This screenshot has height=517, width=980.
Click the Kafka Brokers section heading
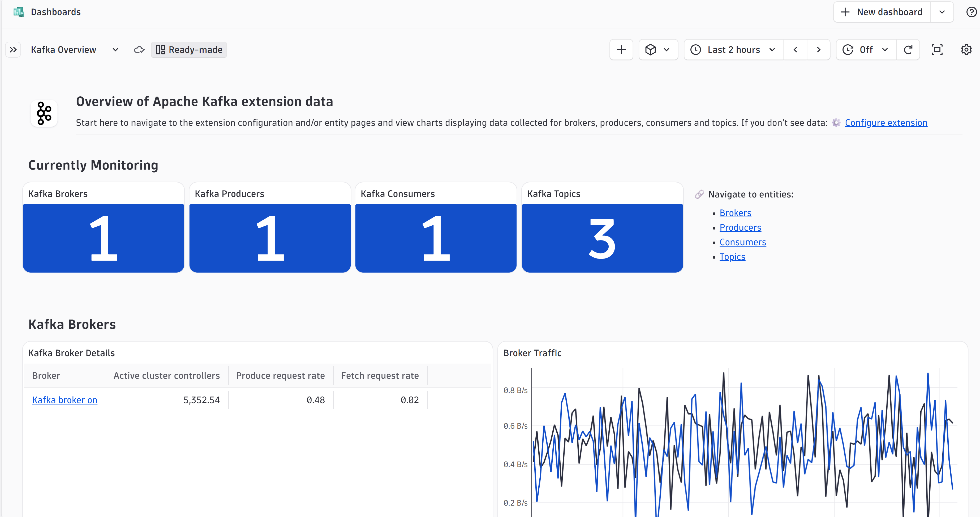[72, 325]
